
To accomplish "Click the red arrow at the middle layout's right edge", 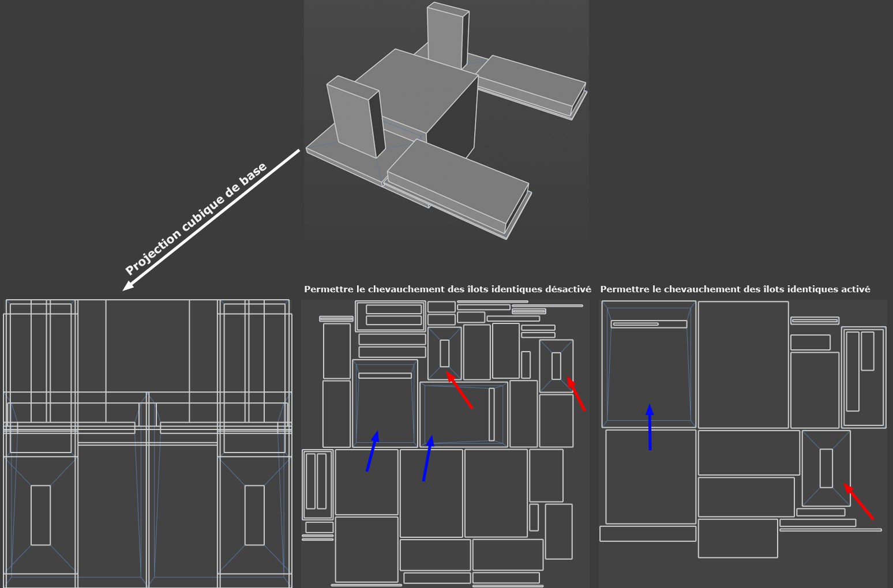I will point(576,394).
